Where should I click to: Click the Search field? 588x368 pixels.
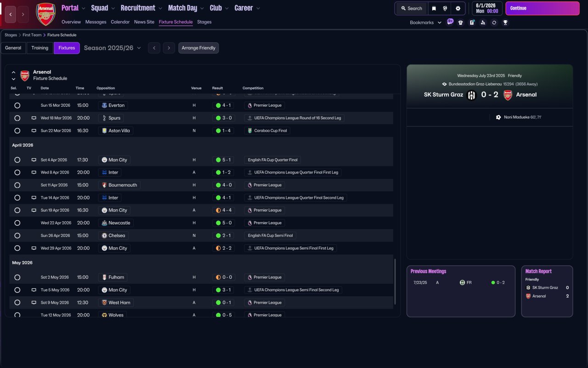tap(411, 8)
